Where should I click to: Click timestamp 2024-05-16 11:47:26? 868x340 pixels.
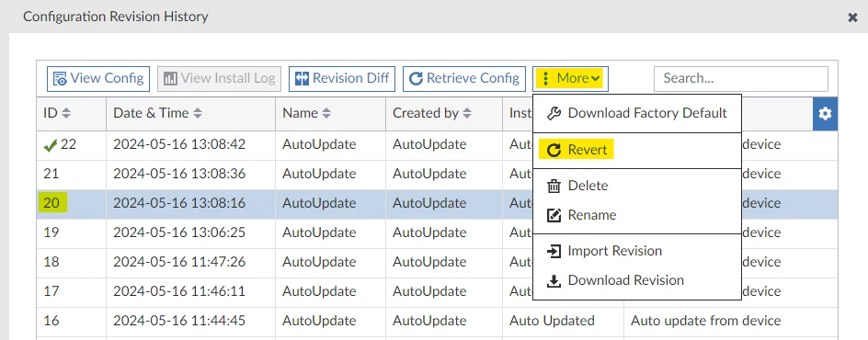pos(179,262)
